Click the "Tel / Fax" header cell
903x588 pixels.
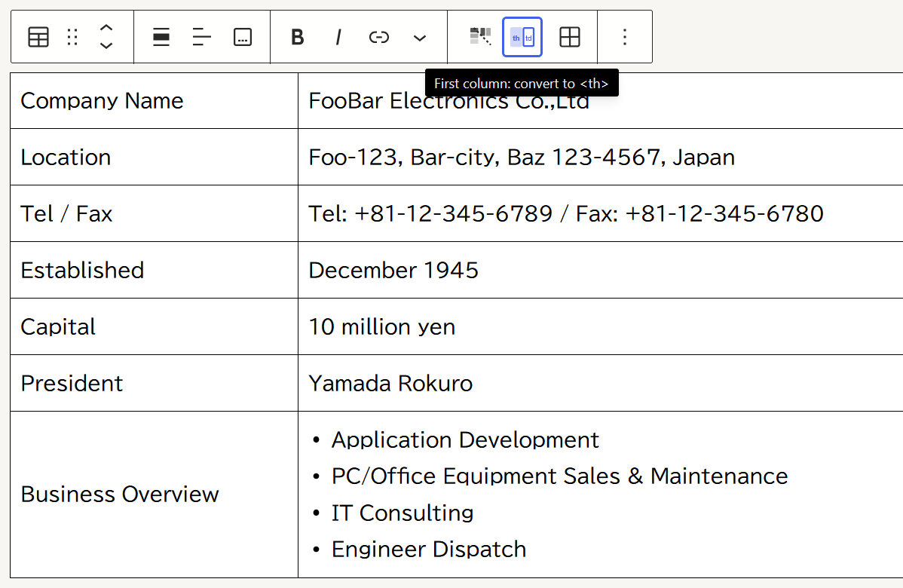(x=155, y=213)
